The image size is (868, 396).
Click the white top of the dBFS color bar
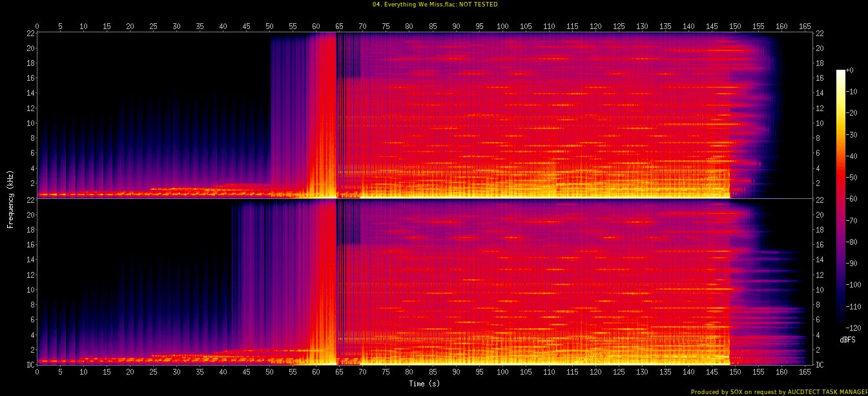840,72
